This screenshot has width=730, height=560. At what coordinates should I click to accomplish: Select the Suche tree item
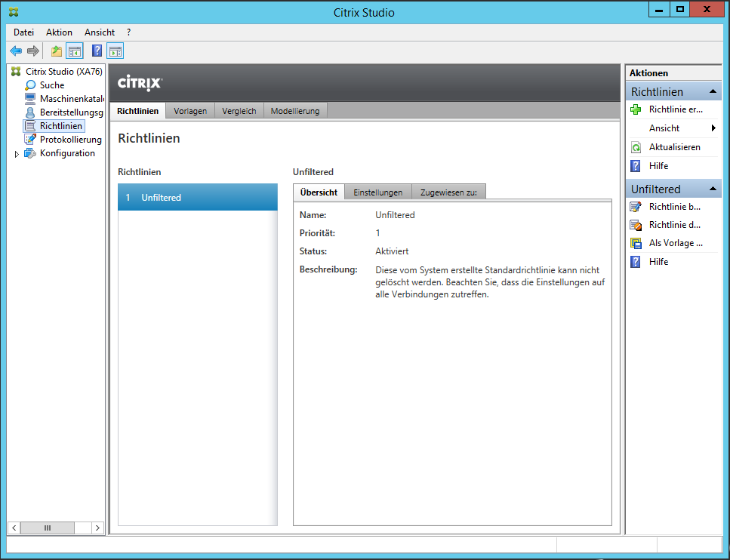coord(51,85)
